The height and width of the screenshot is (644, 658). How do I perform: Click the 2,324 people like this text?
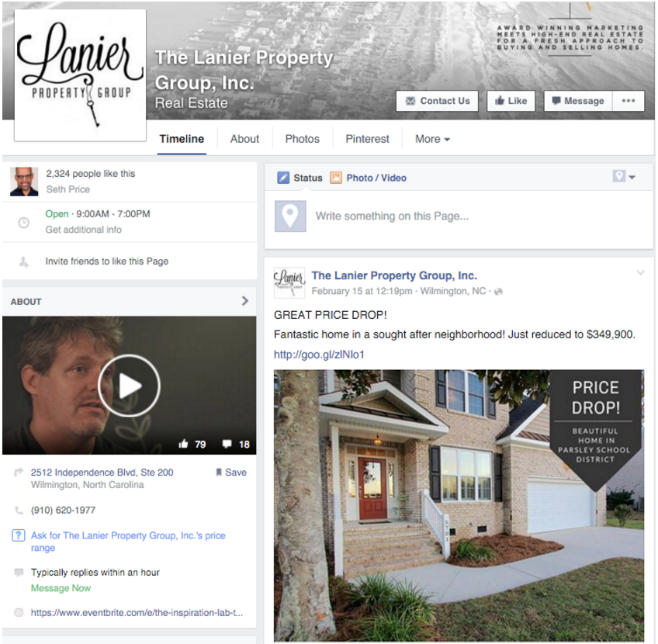(91, 174)
